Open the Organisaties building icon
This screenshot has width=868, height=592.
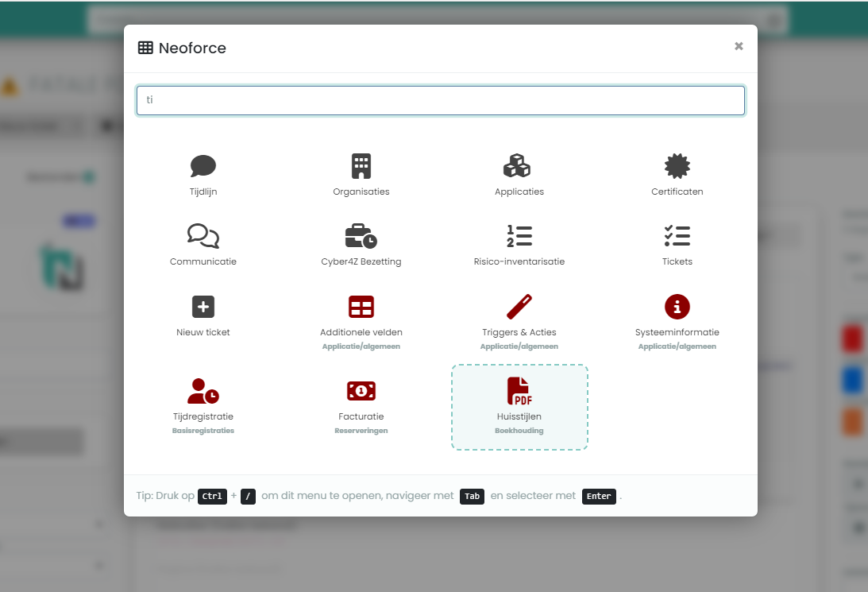[x=361, y=166]
